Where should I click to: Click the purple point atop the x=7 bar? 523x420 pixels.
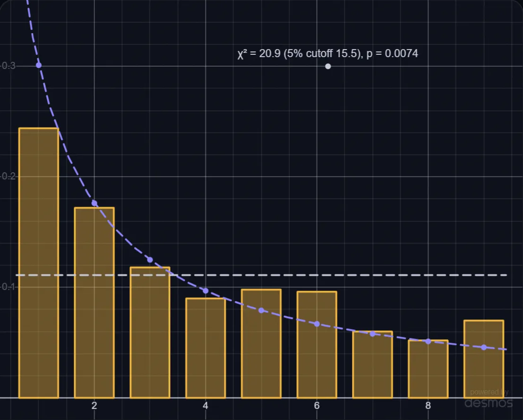(x=373, y=333)
